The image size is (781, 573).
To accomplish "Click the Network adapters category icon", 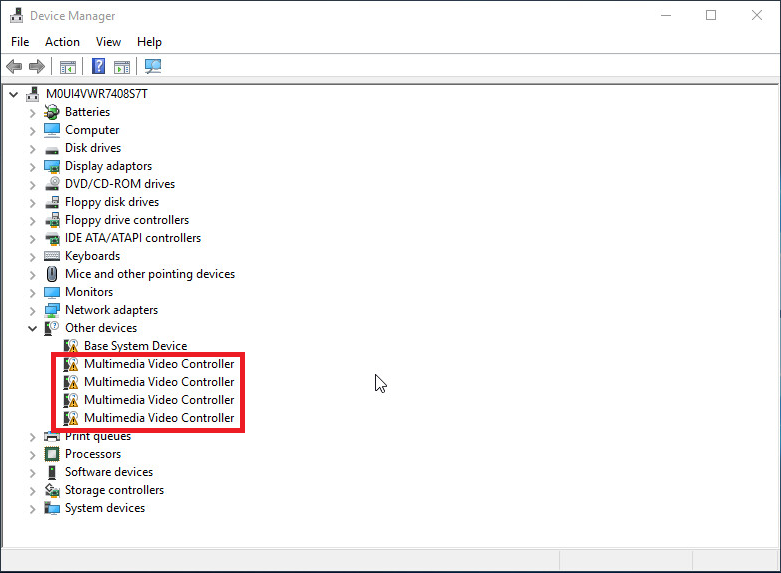I will tap(52, 310).
